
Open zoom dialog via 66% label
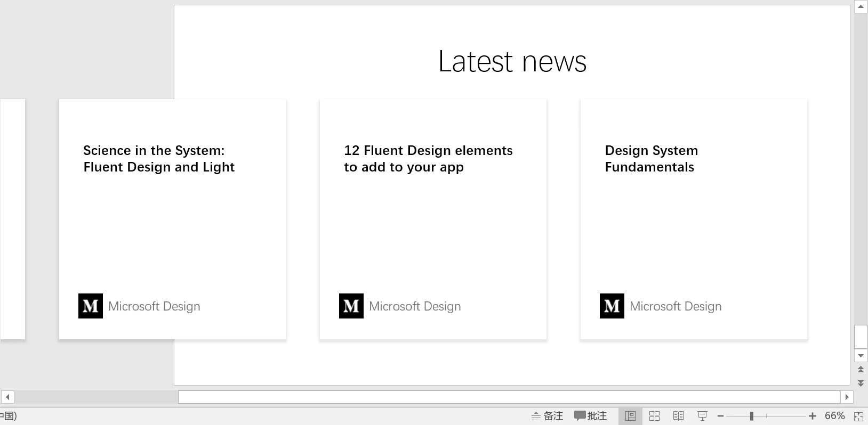[x=834, y=416]
